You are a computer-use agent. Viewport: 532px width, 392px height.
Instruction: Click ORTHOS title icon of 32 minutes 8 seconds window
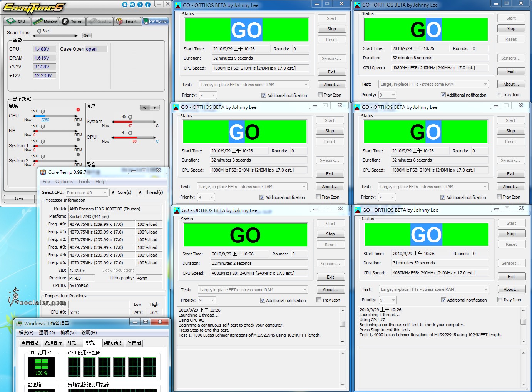click(357, 5)
